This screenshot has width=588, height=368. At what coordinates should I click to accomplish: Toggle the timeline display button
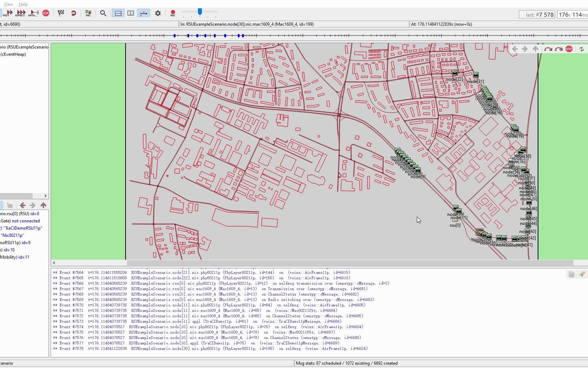coord(143,13)
